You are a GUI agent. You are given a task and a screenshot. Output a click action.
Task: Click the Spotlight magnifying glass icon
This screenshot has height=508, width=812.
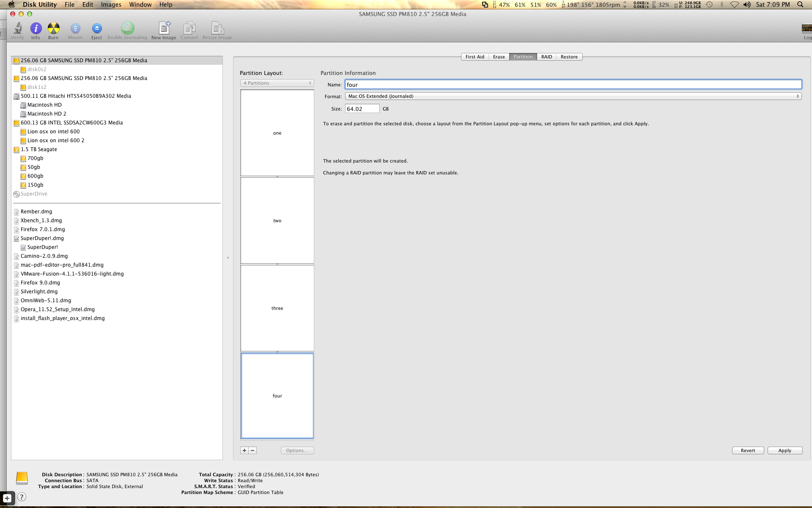[x=800, y=5]
